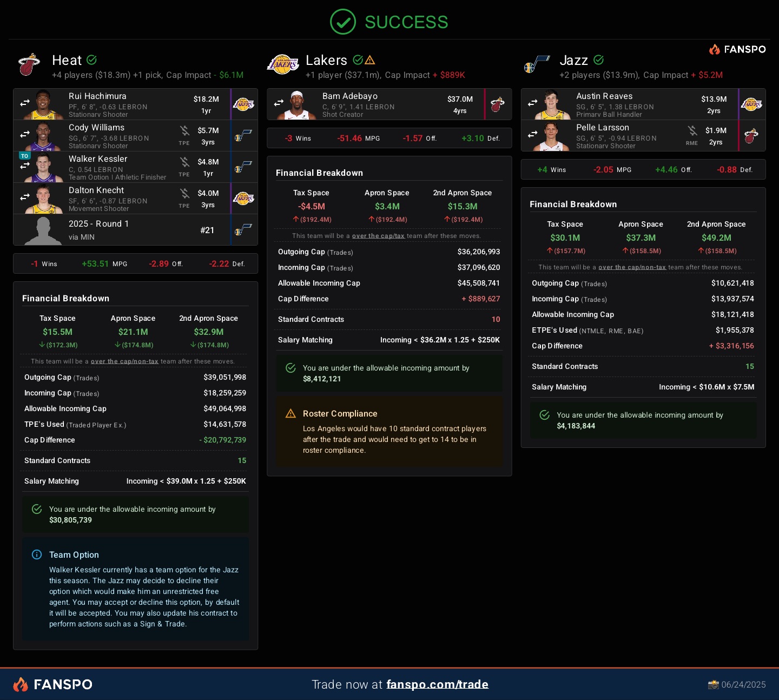Image resolution: width=779 pixels, height=700 pixels.
Task: Click the Jazz logo on Cody Williams's row
Action: click(x=243, y=135)
